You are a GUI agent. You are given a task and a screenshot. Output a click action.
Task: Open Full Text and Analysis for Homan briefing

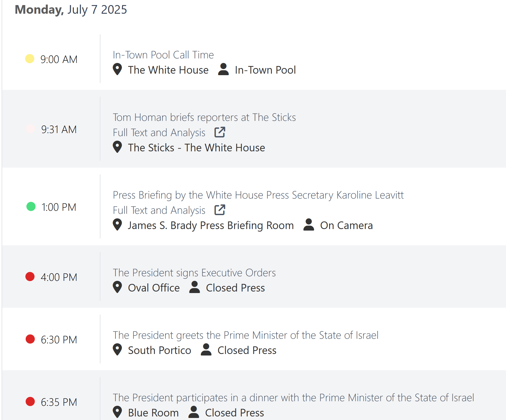159,133
